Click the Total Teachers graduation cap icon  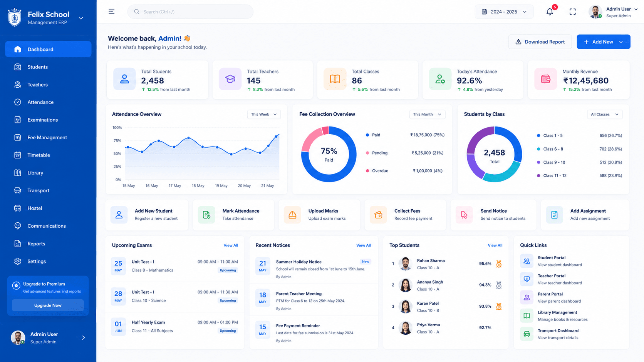[x=230, y=79]
